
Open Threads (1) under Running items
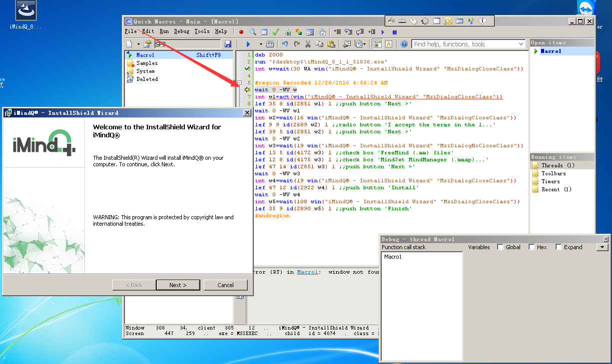tap(558, 165)
